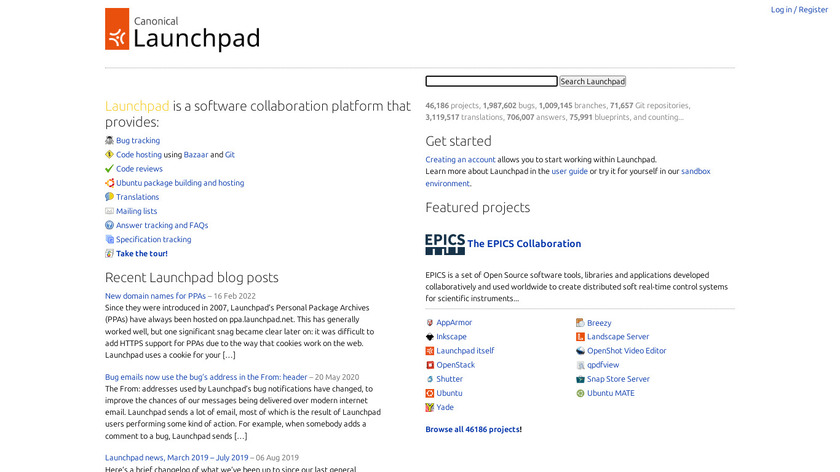Open the OpenShot Video Editor link

pyautogui.click(x=626, y=351)
